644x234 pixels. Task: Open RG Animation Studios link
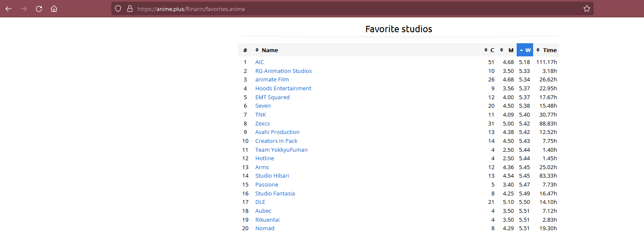pos(283,71)
